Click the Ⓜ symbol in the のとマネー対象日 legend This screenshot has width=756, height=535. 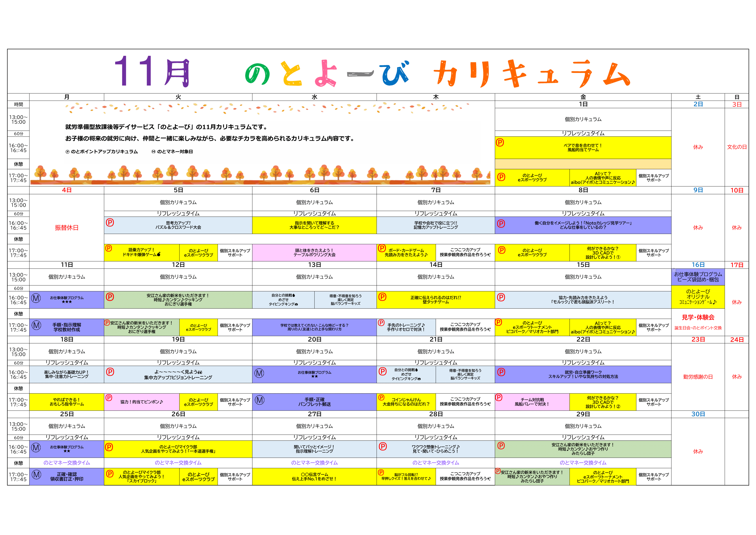click(x=153, y=152)
